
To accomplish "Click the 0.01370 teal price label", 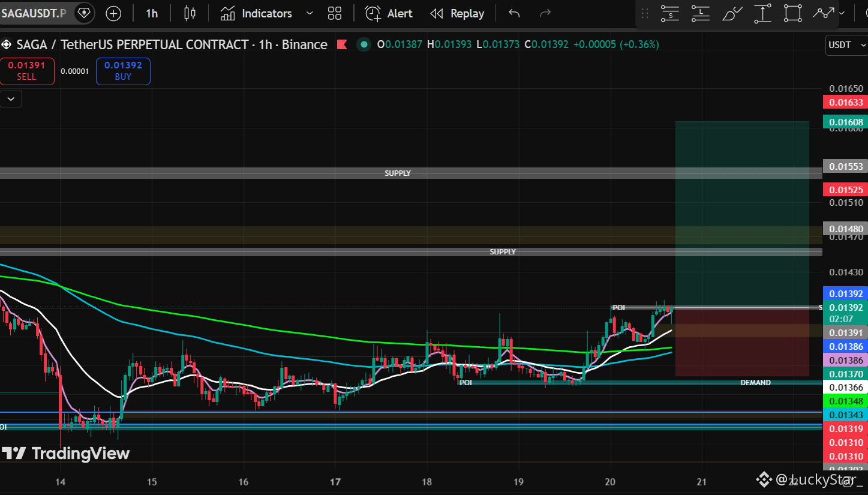I will [846, 374].
